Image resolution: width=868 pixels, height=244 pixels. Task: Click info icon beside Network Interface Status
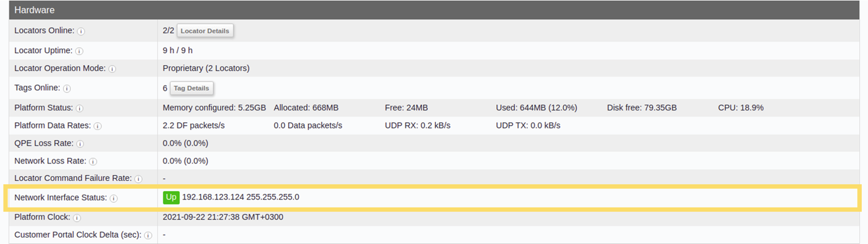coord(114,198)
